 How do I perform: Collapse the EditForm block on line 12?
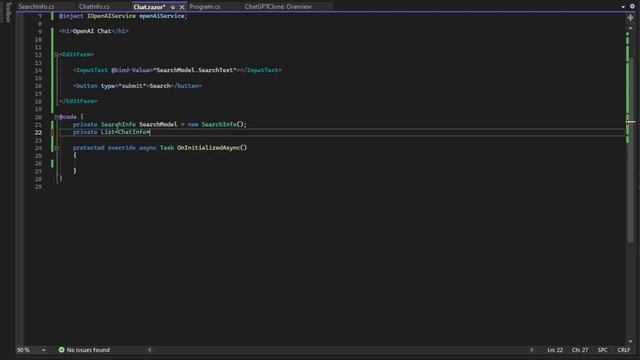click(57, 54)
